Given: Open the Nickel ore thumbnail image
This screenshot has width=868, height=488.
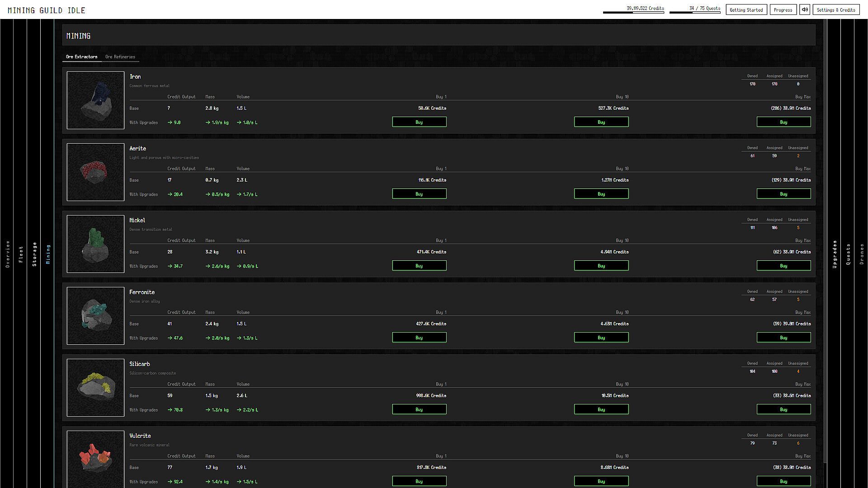Looking at the screenshot, I should coord(95,244).
